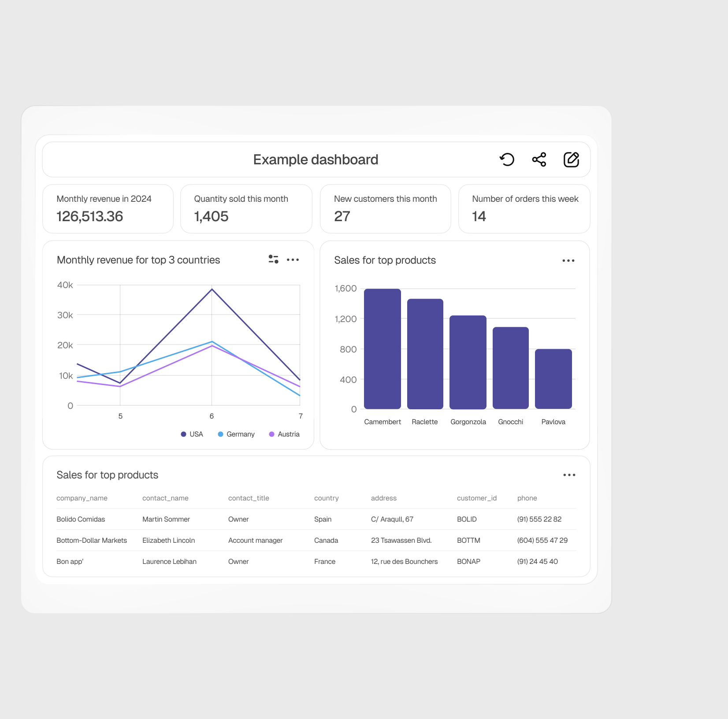Image resolution: width=728 pixels, height=719 pixels.
Task: Click the Camembert bar in chart
Action: coord(382,349)
